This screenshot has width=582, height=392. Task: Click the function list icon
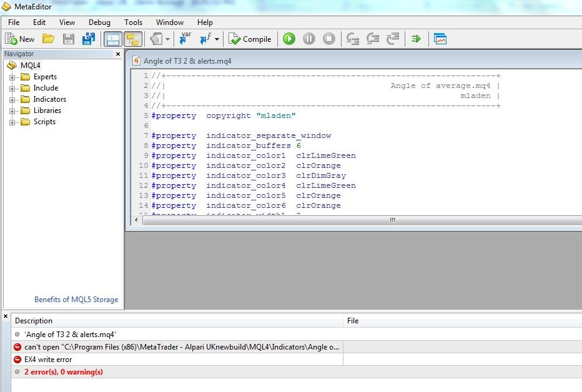pyautogui.click(x=205, y=39)
